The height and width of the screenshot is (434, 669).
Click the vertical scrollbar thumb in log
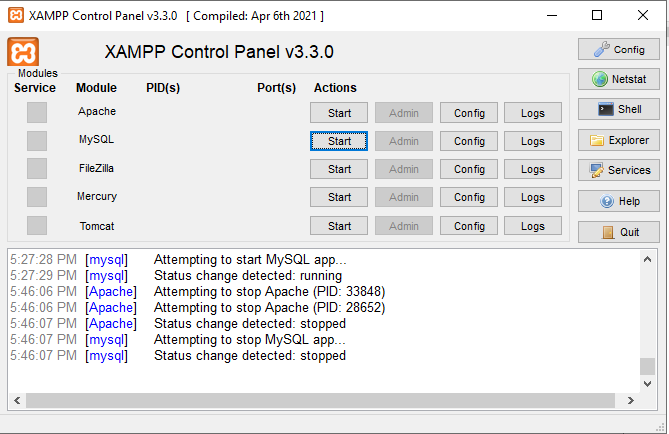(647, 366)
